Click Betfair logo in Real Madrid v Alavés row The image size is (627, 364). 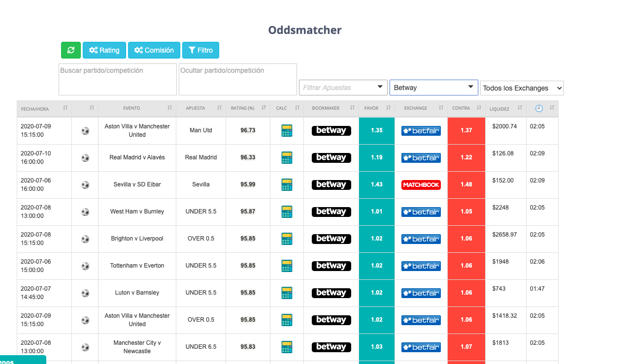tap(421, 158)
